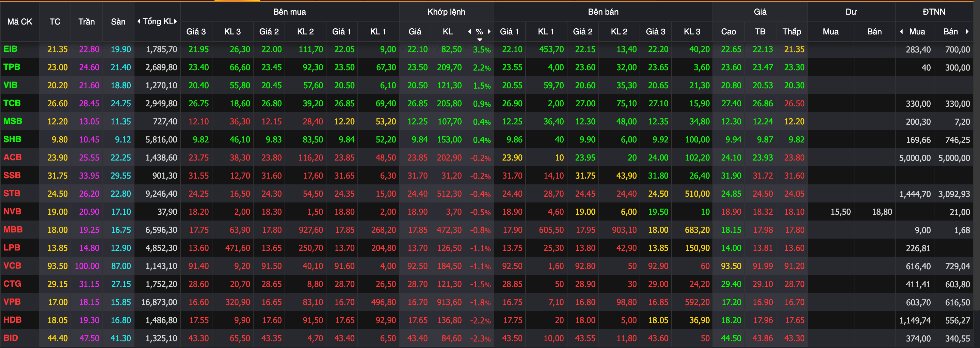Image resolution: width=980 pixels, height=348 pixels.
Task: Click left arrow beside Tổng KL header
Action: click(139, 21)
